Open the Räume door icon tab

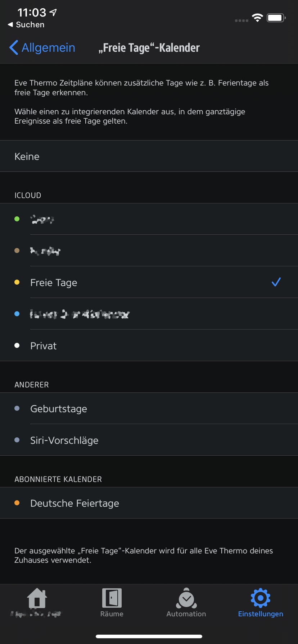pyautogui.click(x=112, y=598)
